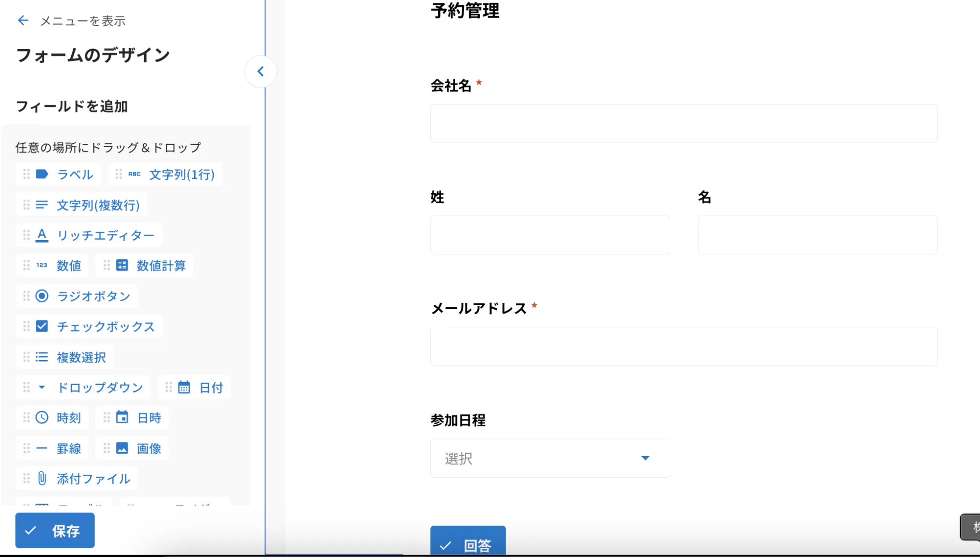
Task: Focus the 姓 input field
Action: [550, 235]
